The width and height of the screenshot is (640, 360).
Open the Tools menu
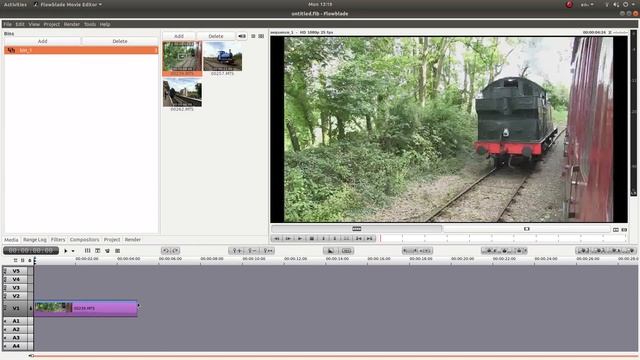click(x=90, y=24)
